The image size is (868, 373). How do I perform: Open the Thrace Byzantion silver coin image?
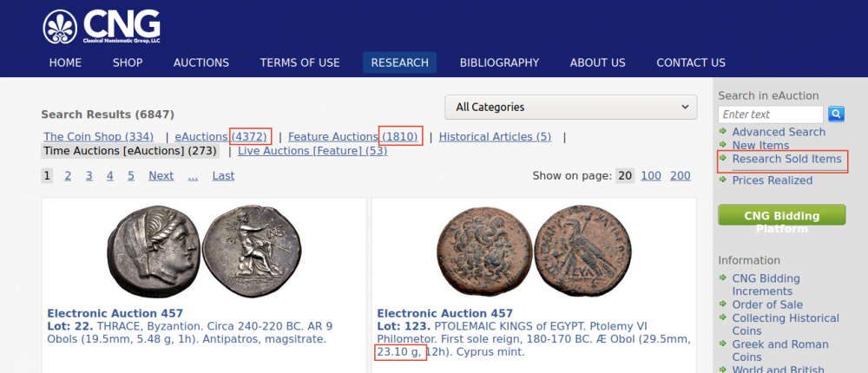coord(204,251)
